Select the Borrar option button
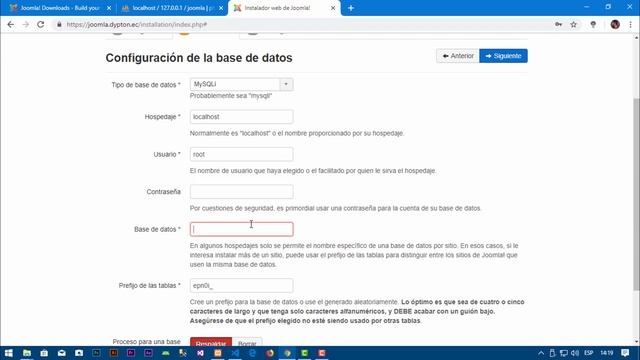 pyautogui.click(x=247, y=343)
